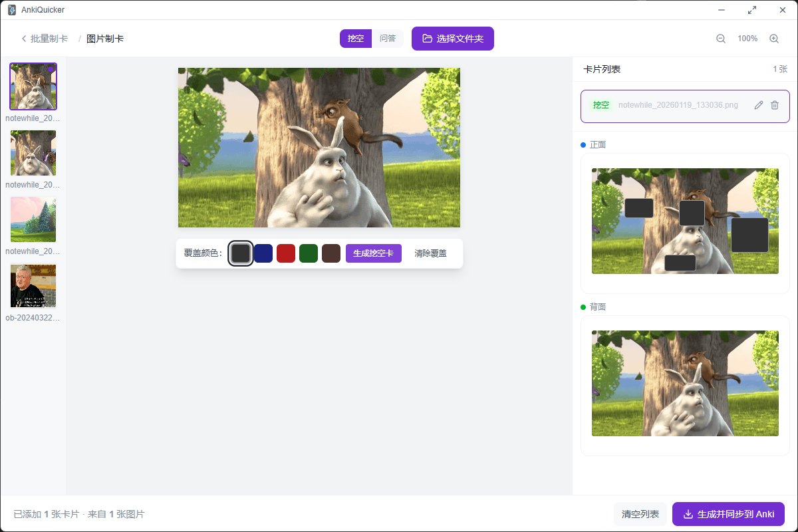Click 清空列表 button
Screen dimensions: 798x532
(x=640, y=514)
